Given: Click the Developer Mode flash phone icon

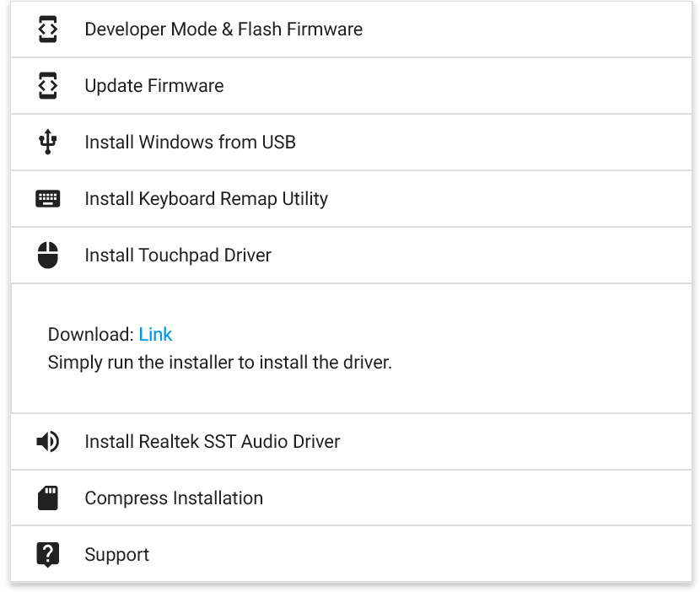Looking at the screenshot, I should coord(48,29).
